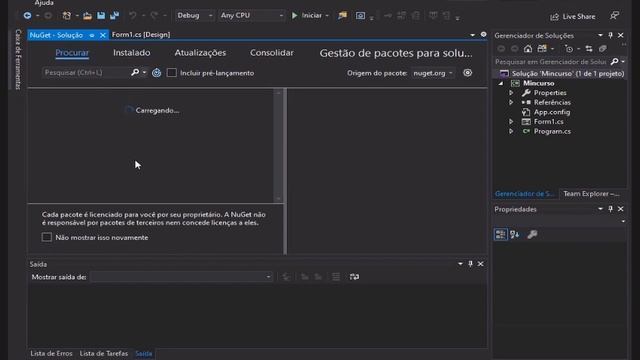Click the property pages wrench icon
The width and height of the screenshot is (640, 360).
point(532,234)
